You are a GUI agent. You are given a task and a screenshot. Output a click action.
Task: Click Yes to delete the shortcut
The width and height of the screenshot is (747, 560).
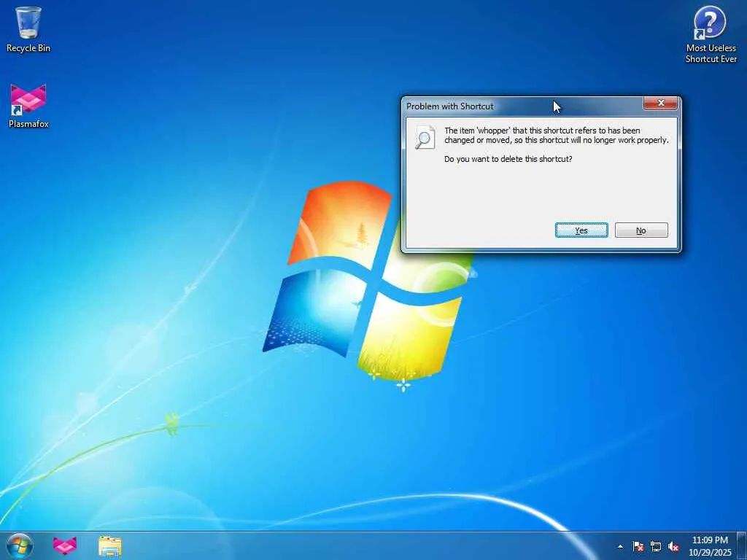[x=581, y=230]
